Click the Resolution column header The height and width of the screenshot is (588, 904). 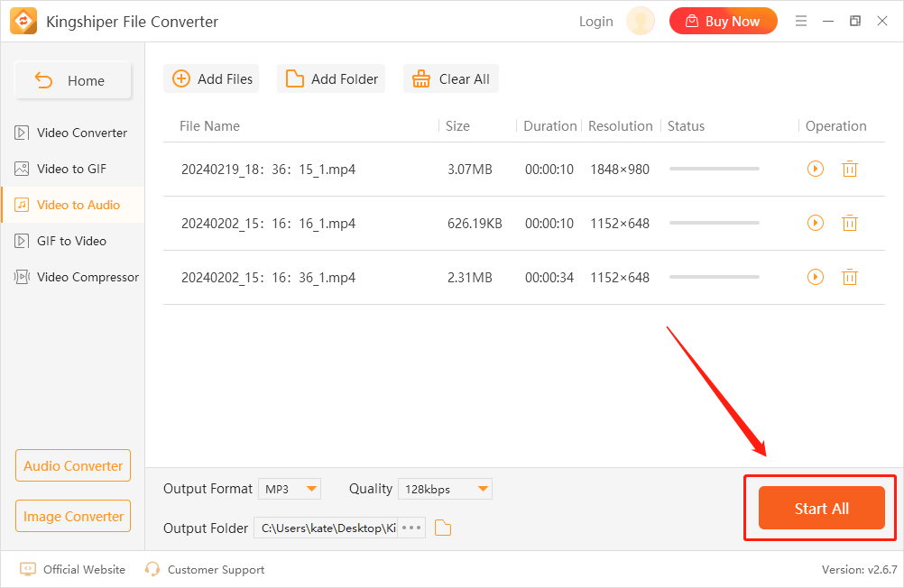point(621,125)
